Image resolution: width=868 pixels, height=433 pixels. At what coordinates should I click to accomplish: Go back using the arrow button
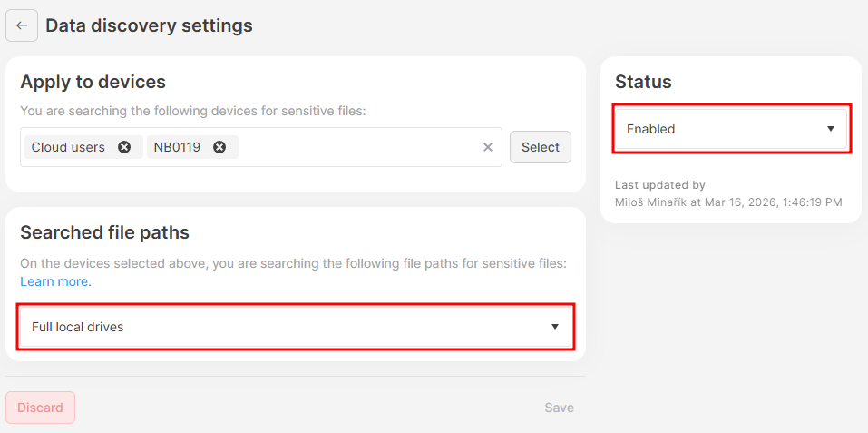click(22, 25)
